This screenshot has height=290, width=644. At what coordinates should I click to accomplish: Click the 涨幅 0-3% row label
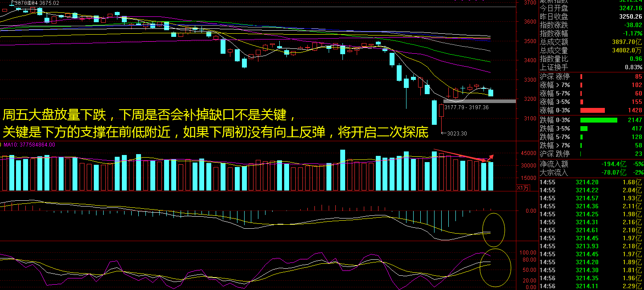tap(555, 110)
